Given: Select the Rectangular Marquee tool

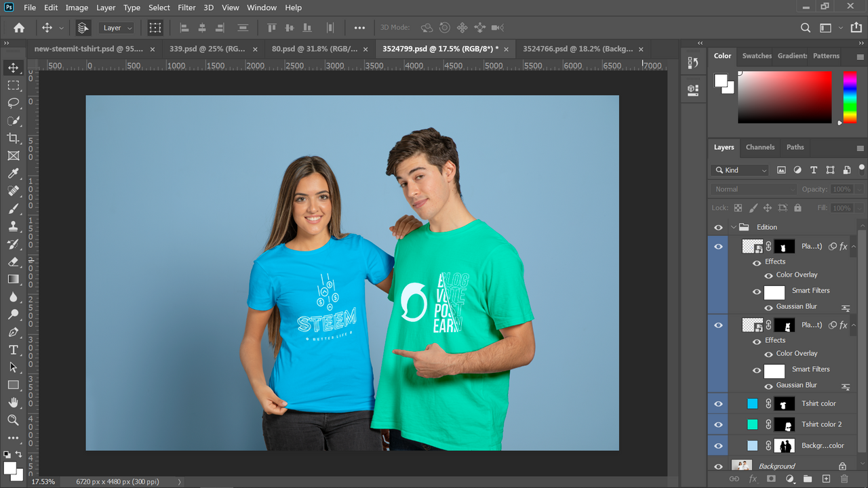Looking at the screenshot, I should [13, 85].
